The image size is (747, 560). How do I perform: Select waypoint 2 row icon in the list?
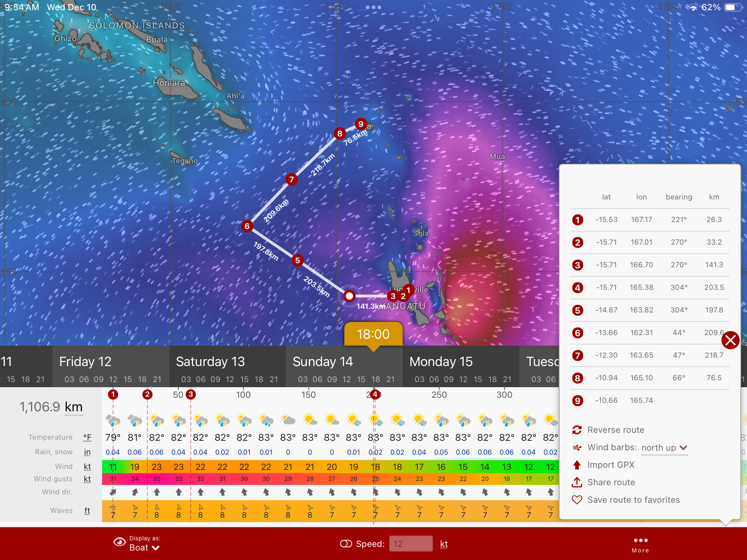coord(577,242)
